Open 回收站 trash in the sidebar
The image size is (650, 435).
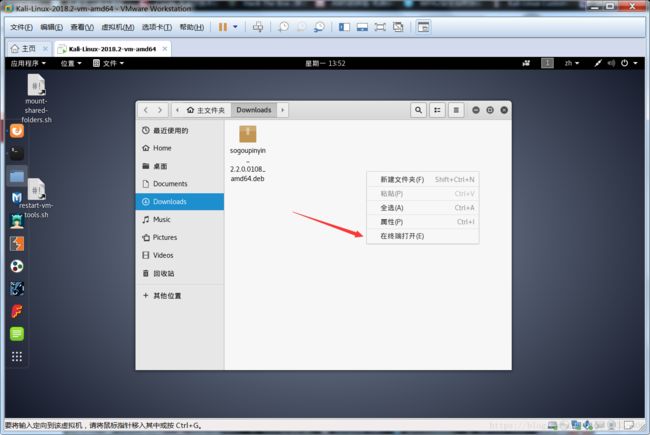pyautogui.click(x=180, y=273)
